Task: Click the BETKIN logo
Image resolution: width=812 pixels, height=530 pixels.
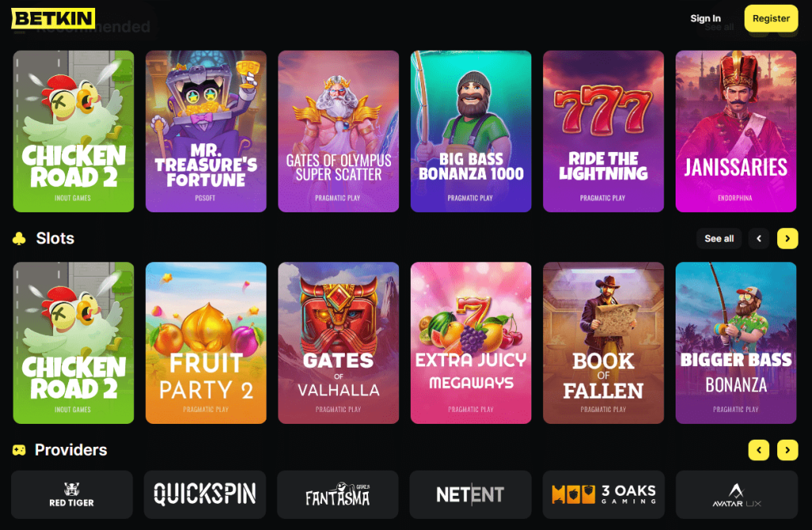Action: pyautogui.click(x=53, y=19)
